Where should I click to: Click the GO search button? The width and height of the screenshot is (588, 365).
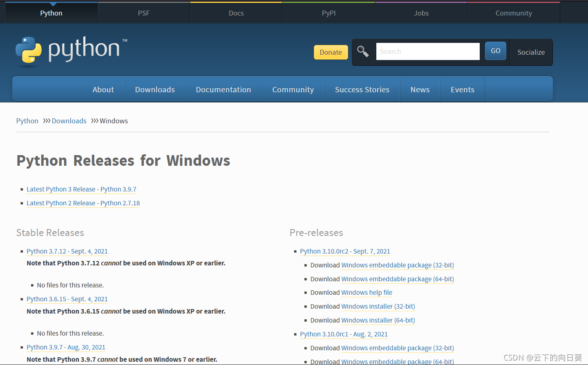coord(496,51)
